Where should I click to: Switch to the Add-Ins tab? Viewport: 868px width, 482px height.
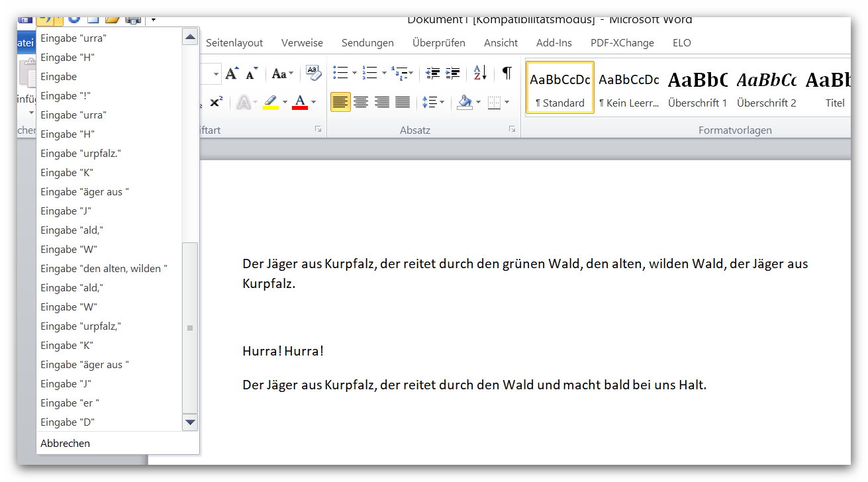click(x=554, y=42)
